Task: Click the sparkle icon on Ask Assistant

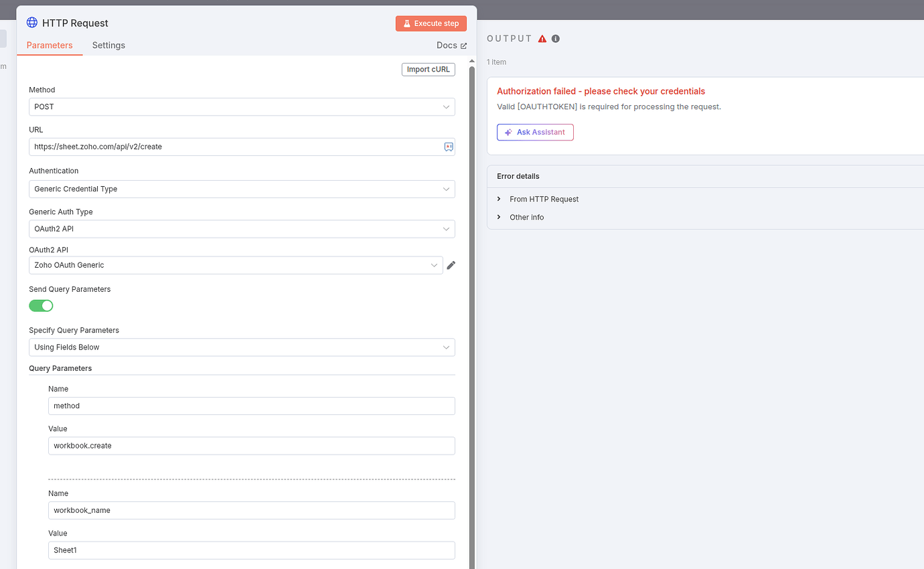Action: point(507,132)
